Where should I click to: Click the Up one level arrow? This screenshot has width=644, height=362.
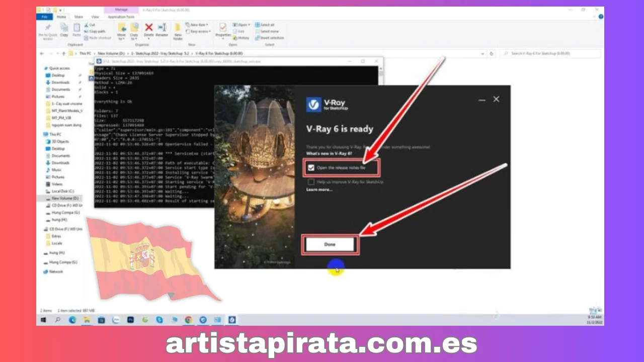pyautogui.click(x=64, y=53)
